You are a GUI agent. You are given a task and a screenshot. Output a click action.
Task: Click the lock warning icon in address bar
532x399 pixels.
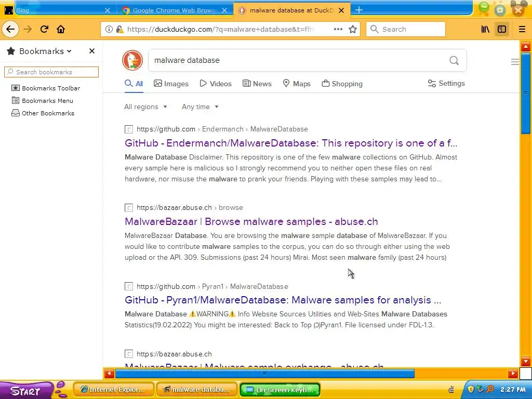119,29
